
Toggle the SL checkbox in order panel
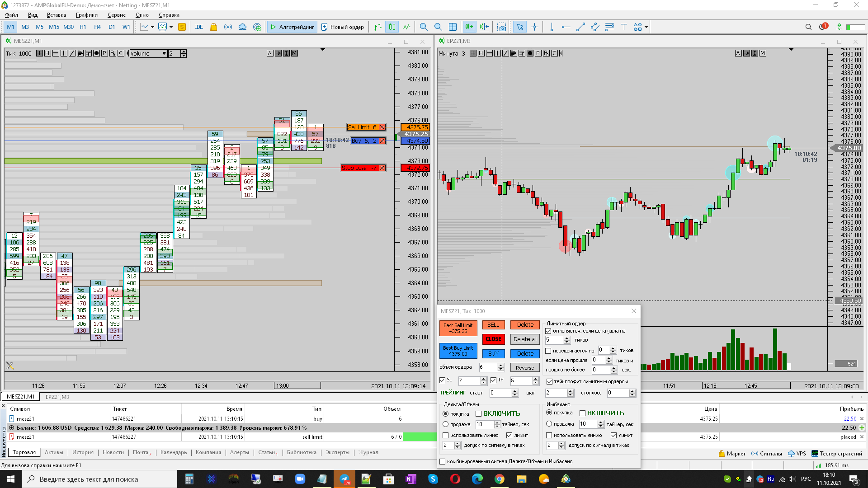point(443,380)
